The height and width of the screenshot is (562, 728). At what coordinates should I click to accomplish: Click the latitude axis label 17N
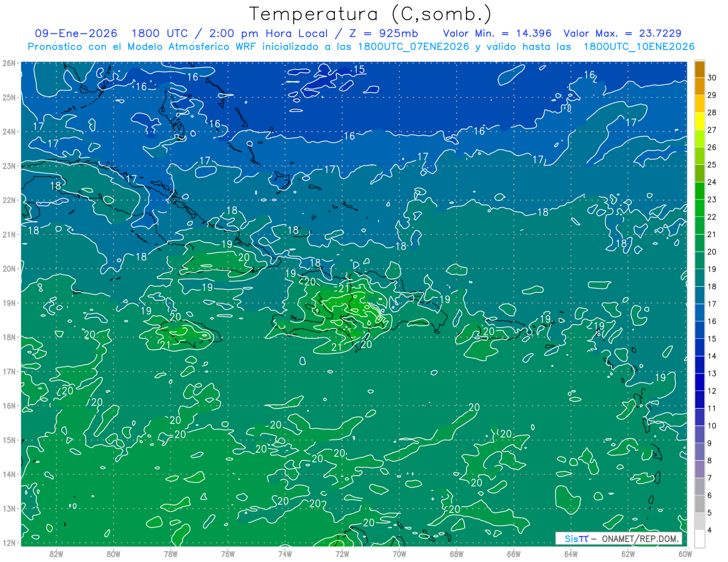click(x=9, y=371)
